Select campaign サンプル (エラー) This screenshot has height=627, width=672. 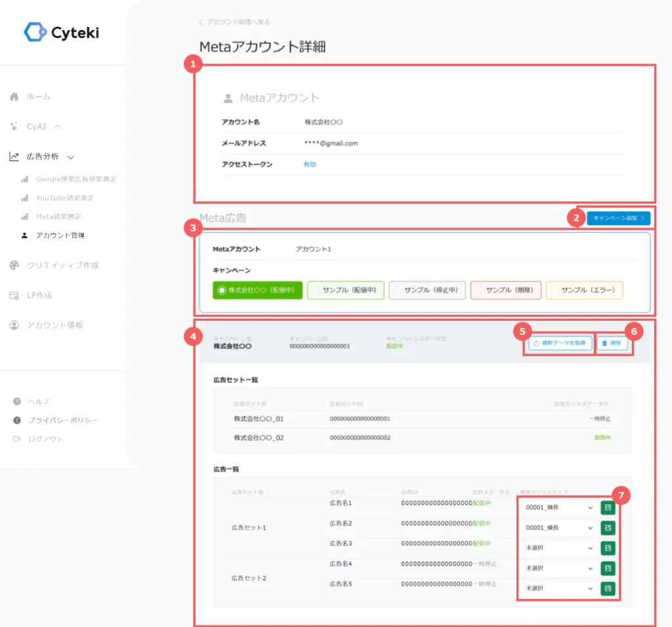[584, 290]
